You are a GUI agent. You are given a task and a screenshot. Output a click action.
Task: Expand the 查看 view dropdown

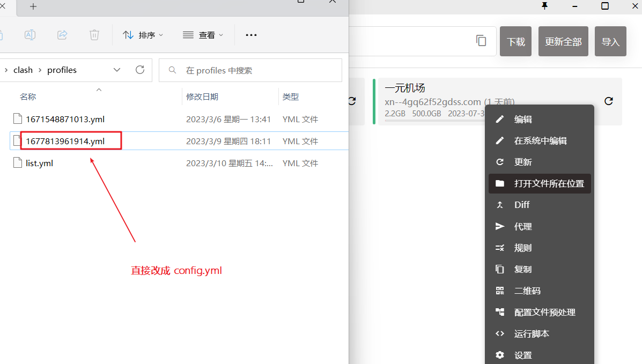[x=203, y=35]
